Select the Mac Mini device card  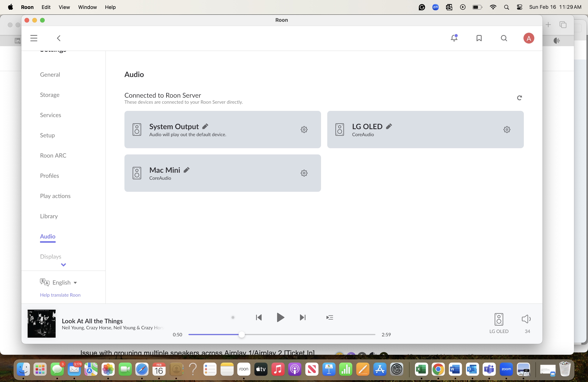tap(223, 173)
